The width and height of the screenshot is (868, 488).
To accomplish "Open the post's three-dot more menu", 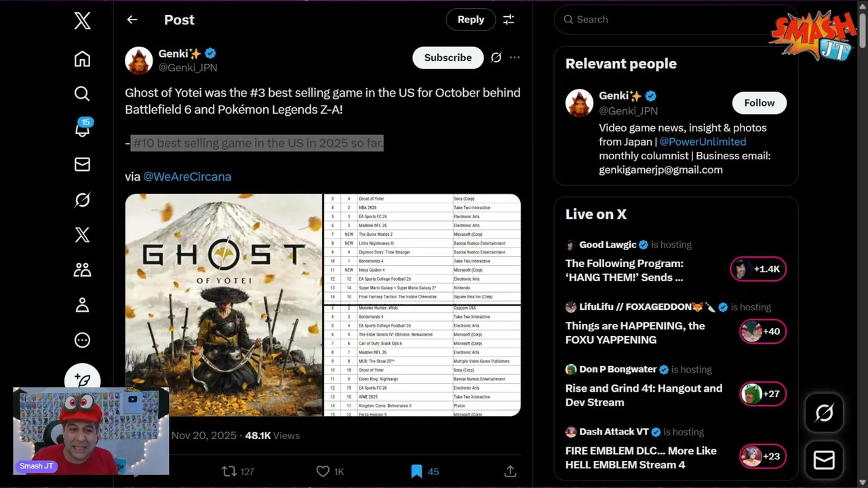I will (515, 58).
